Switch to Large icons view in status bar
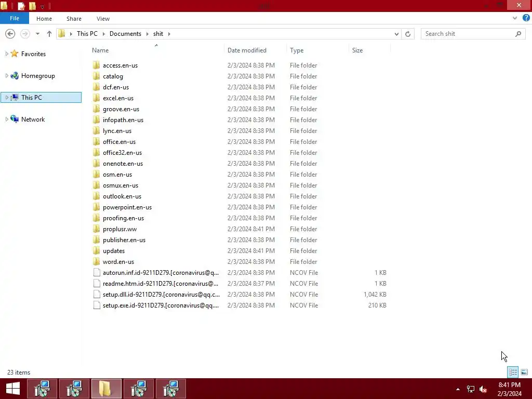532x399 pixels. [524, 372]
